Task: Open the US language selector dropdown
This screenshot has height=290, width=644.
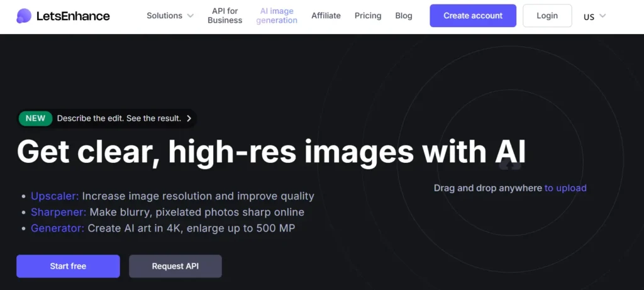Action: pos(594,16)
